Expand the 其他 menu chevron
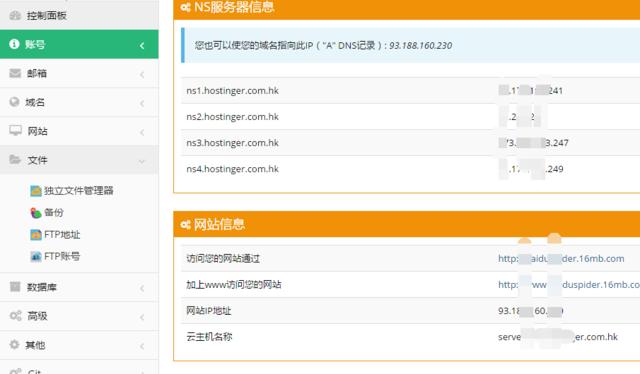Image resolution: width=640 pixels, height=374 pixels. 142,346
